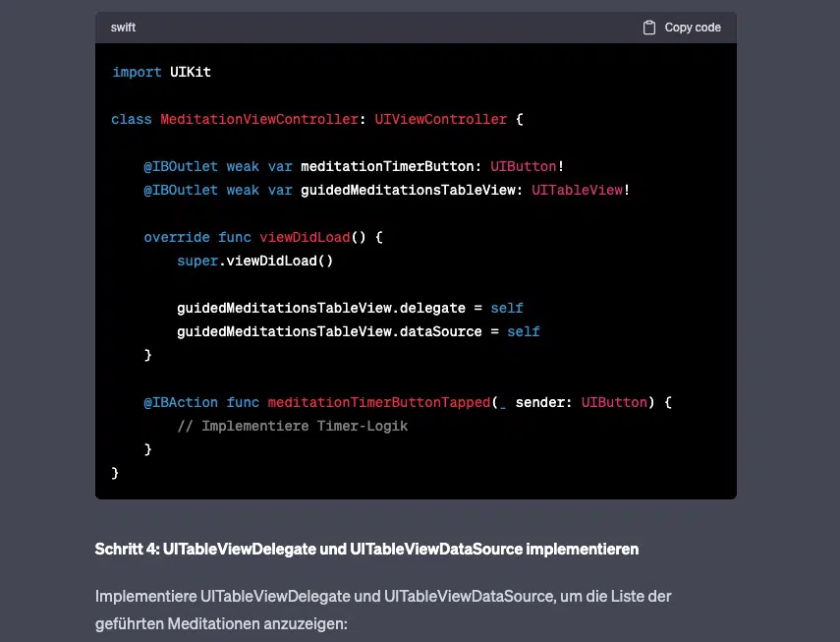Click the UITableView! type annotation
Image resolution: width=840 pixels, height=642 pixels.
click(581, 190)
